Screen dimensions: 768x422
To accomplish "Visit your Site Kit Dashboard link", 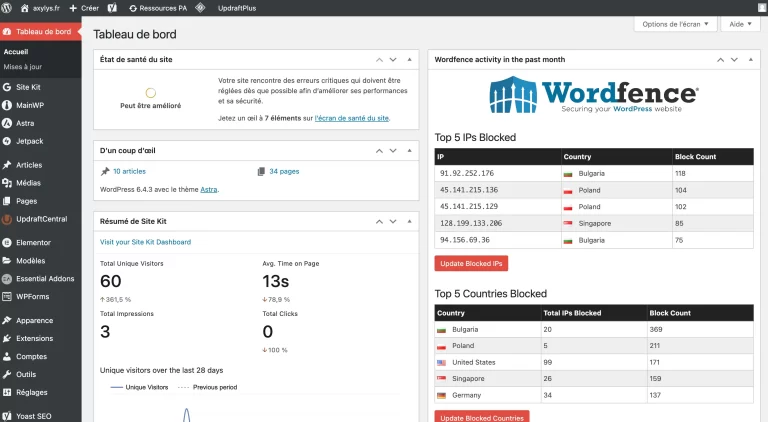I will (x=145, y=242).
